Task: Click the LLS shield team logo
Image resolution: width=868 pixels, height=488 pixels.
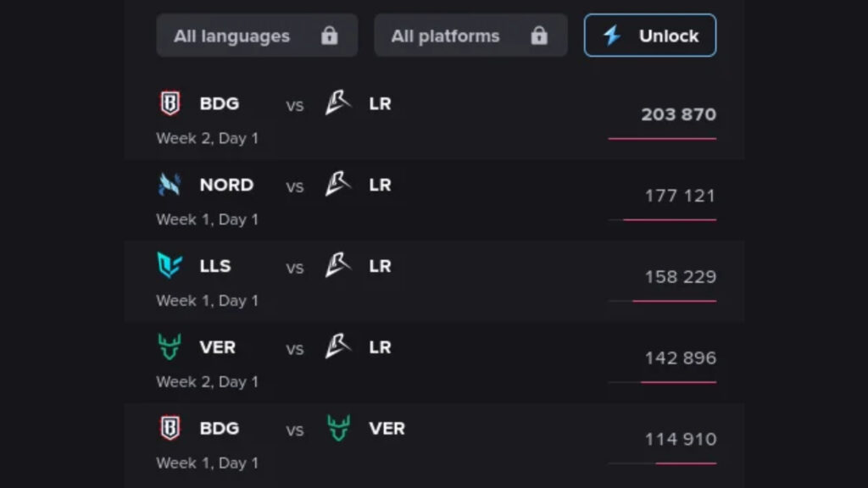Action: point(169,266)
